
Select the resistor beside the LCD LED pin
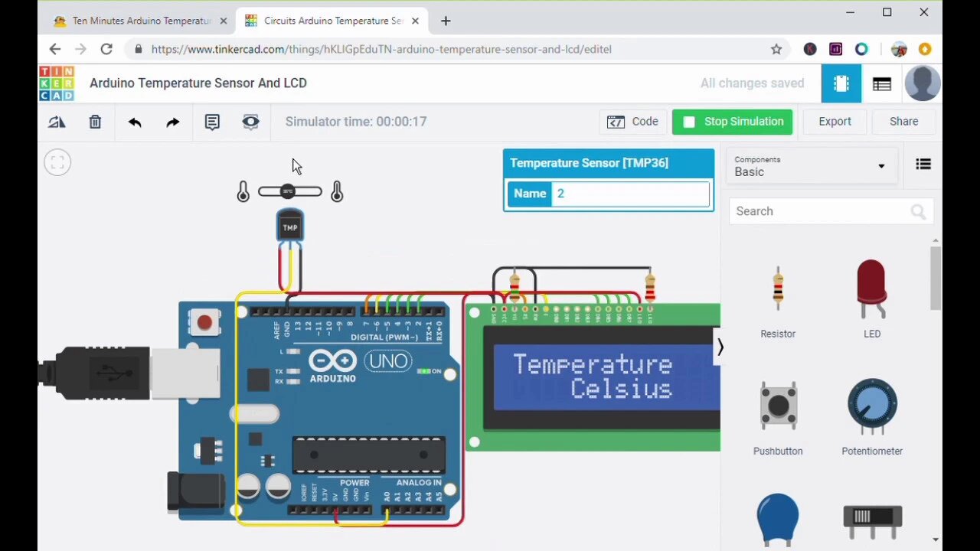[650, 288]
